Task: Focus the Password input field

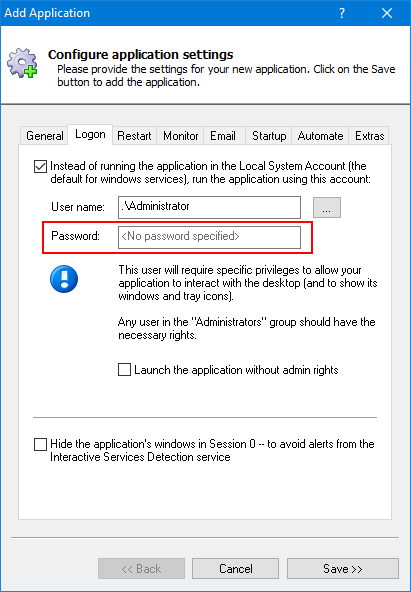Action: pyautogui.click(x=209, y=237)
